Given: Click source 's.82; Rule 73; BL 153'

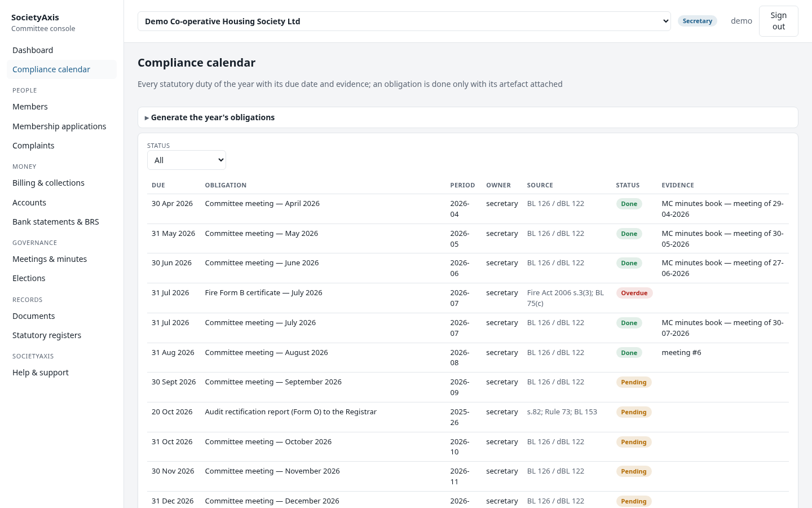Looking at the screenshot, I should (562, 412).
